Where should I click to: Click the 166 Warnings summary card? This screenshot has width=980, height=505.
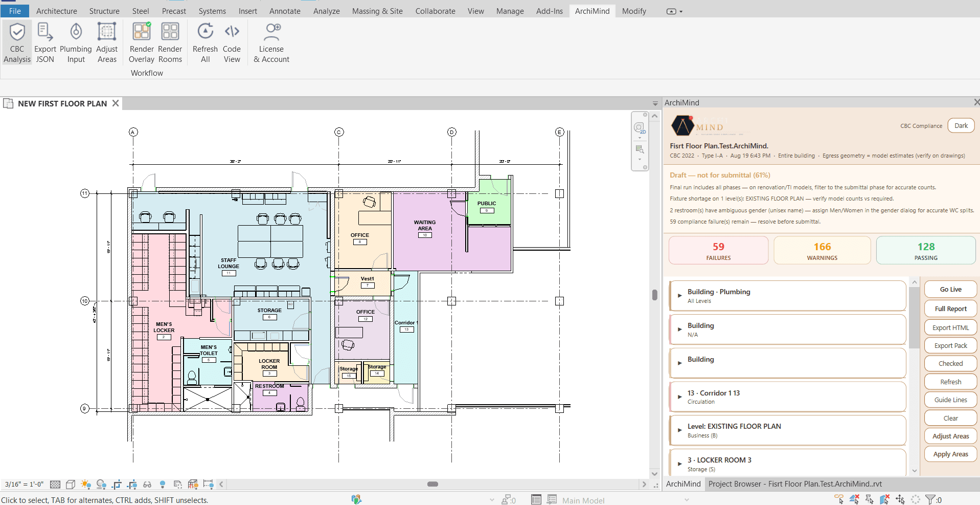click(822, 250)
